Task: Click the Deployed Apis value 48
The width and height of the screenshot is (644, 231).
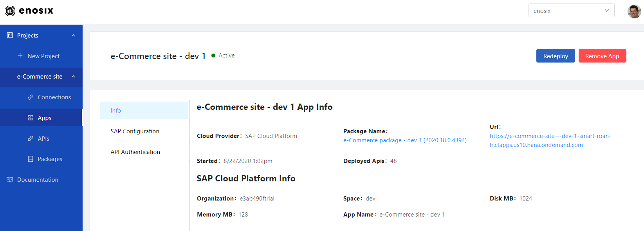Action: (x=393, y=161)
